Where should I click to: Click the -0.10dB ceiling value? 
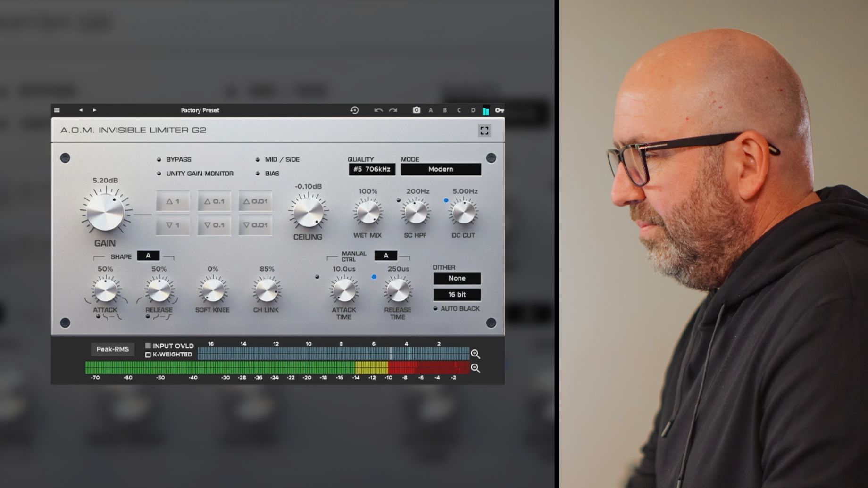coord(308,187)
